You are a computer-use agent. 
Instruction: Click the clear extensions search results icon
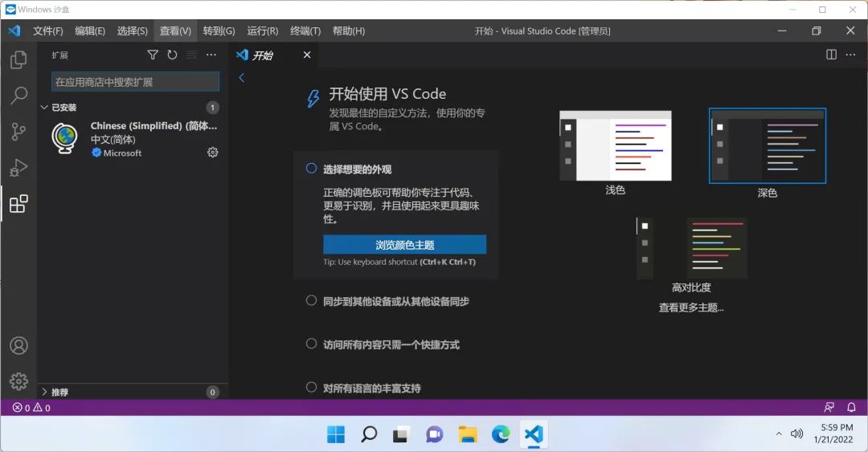pos(191,55)
